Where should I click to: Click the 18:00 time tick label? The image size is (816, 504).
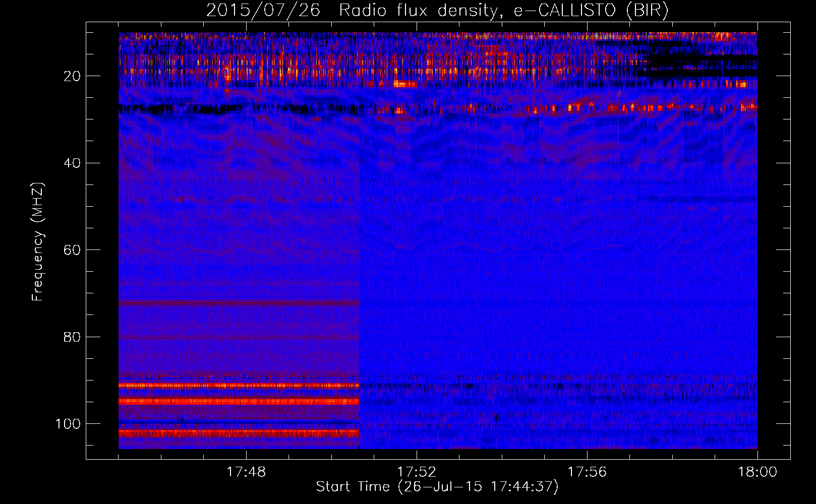(757, 472)
